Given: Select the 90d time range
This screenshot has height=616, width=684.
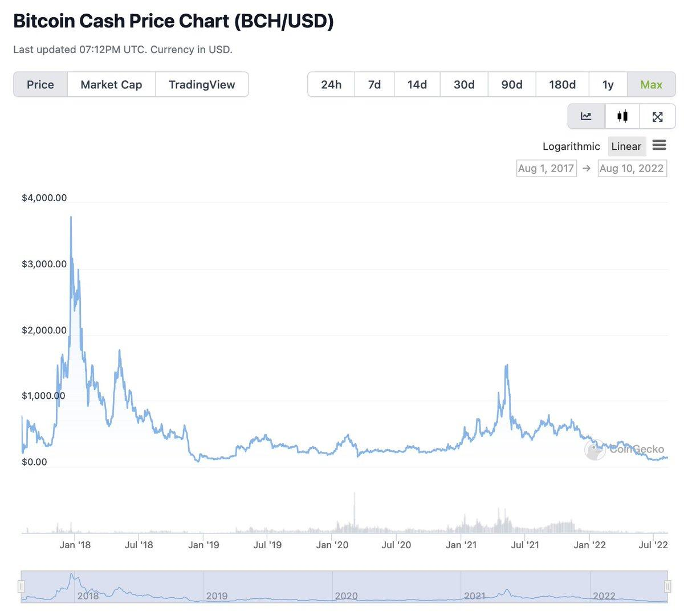Looking at the screenshot, I should pyautogui.click(x=512, y=85).
